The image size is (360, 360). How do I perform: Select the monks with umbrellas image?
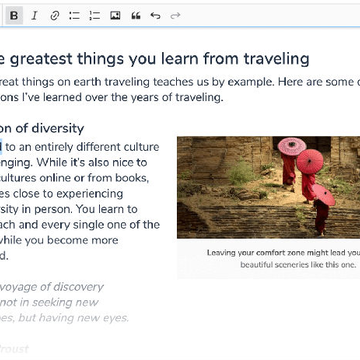tap(268, 187)
